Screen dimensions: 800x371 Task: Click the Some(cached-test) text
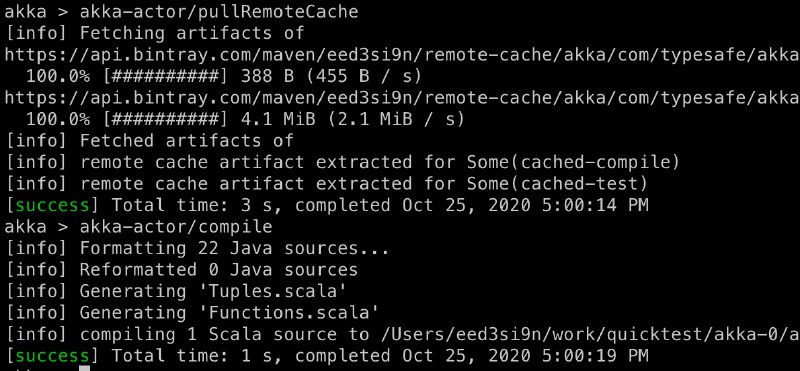[557, 184]
